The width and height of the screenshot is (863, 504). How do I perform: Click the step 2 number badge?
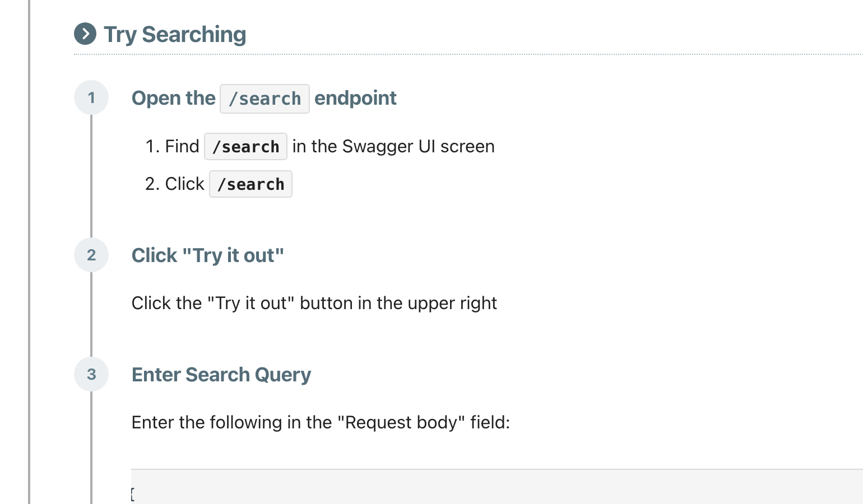point(91,255)
